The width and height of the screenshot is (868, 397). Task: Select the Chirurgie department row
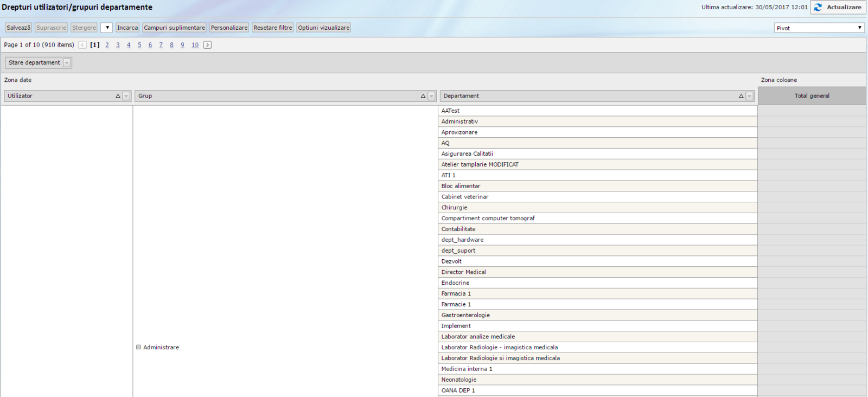click(454, 208)
